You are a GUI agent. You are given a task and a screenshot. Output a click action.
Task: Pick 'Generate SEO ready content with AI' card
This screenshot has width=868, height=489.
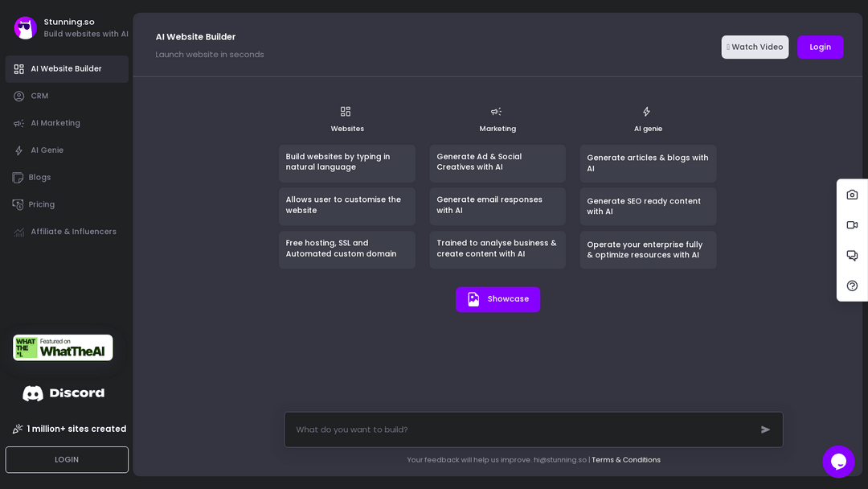(649, 206)
